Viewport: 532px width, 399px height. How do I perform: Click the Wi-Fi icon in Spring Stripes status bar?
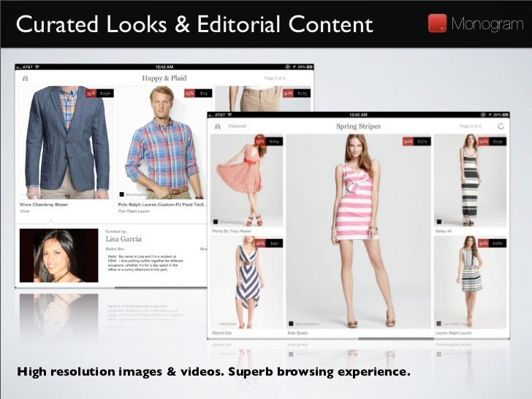click(x=229, y=115)
